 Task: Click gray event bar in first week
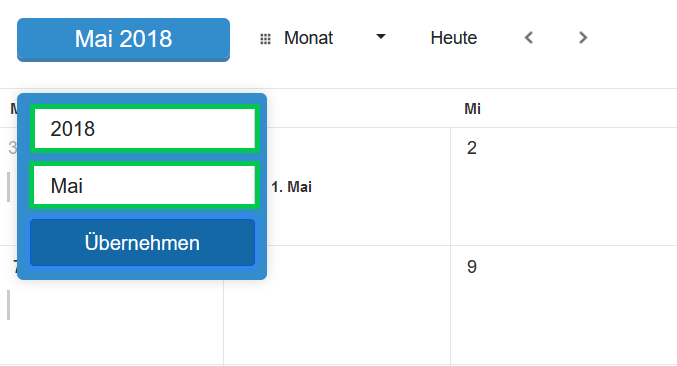8,187
